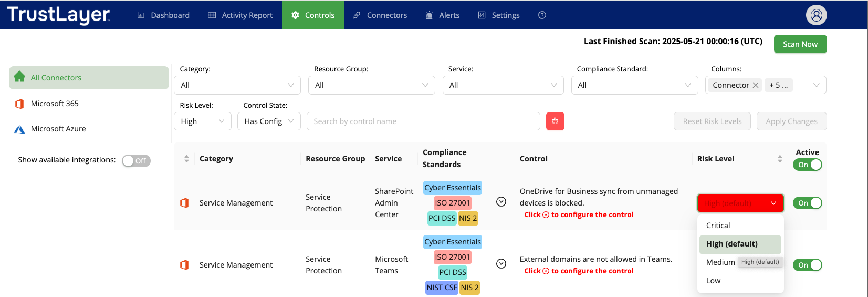Image resolution: width=868 pixels, height=297 pixels.
Task: Toggle Active switch for External domains control
Action: click(808, 265)
